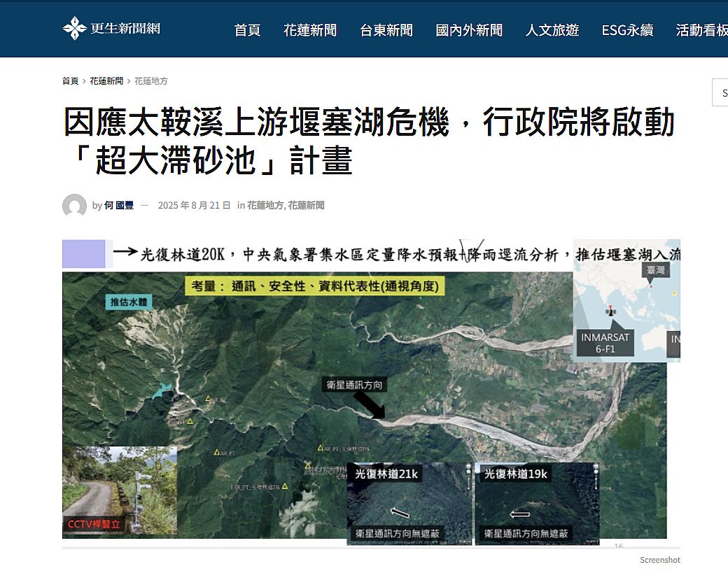728x583 pixels.
Task: Click the 更生新聞網 site logo
Action: 111,29
